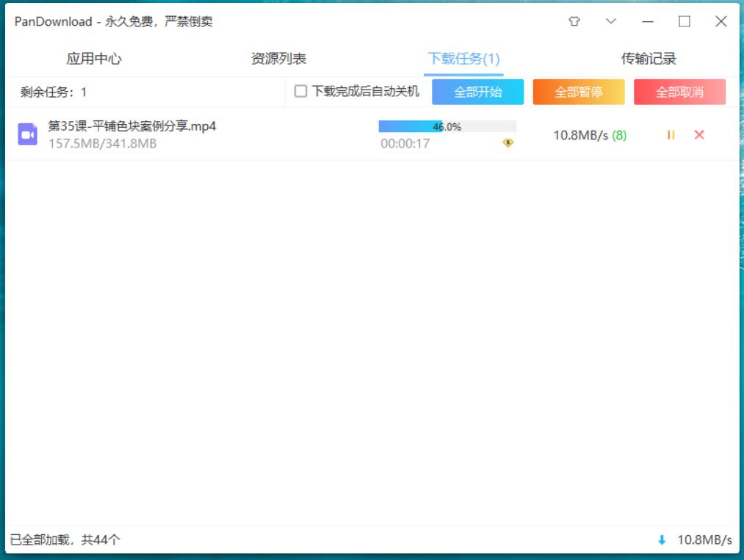Select the 下载任务(1) tab
The height and width of the screenshot is (560, 744).
463,59
